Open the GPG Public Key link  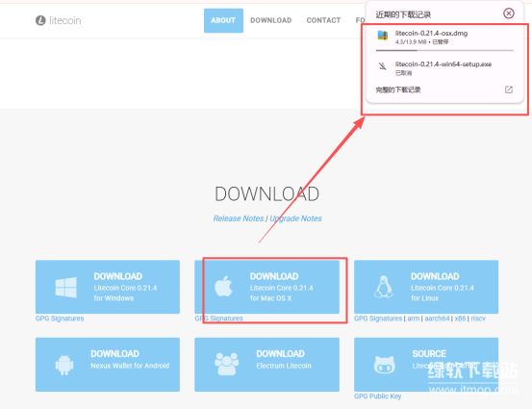[x=377, y=396]
